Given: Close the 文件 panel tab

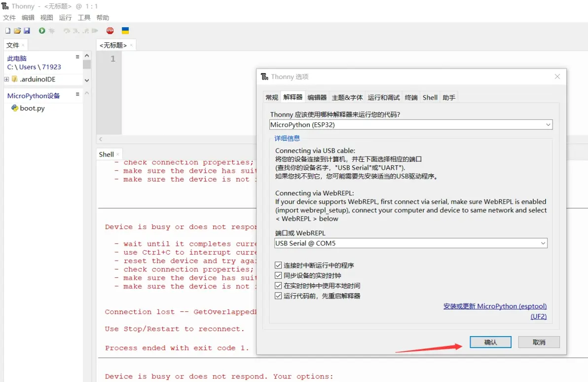Looking at the screenshot, I should (x=23, y=45).
